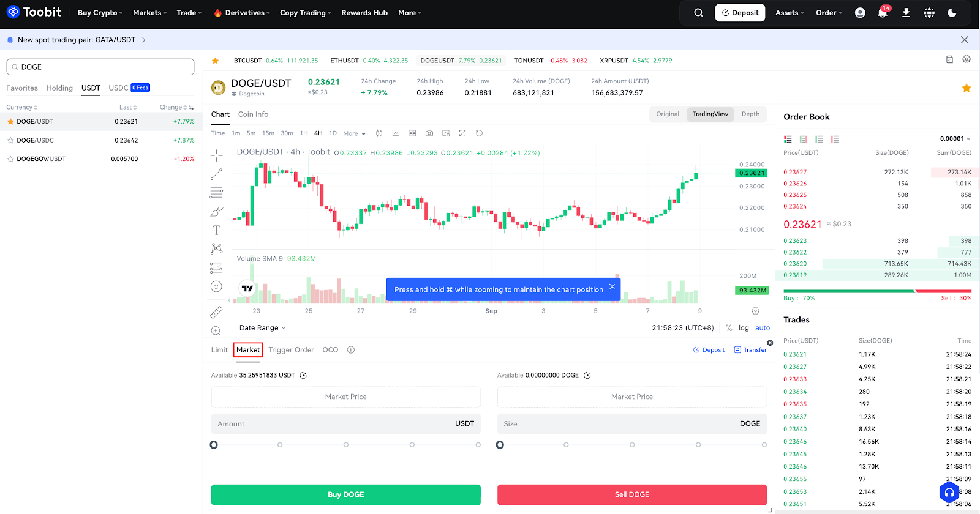Viewport: 980px width, 514px height.
Task: Open the trading guide document icon
Action: pos(949,59)
